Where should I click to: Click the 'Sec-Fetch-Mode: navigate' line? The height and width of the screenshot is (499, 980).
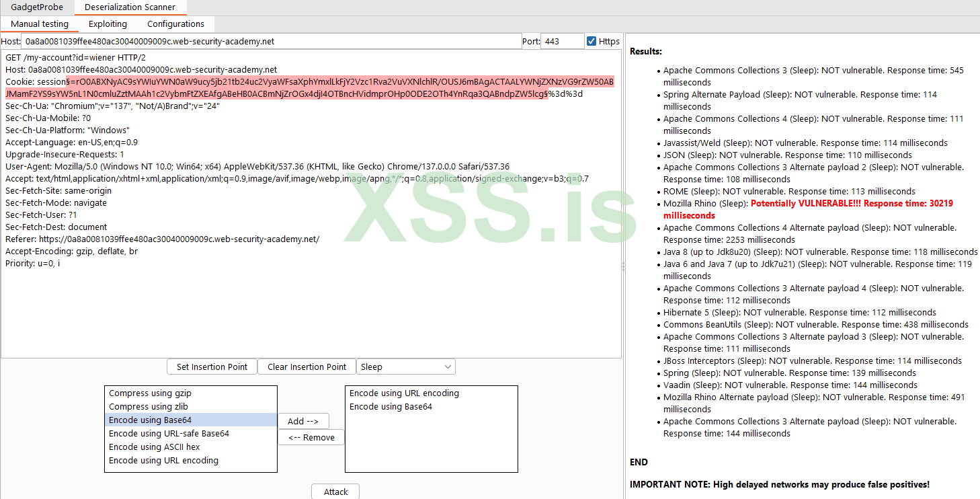pos(56,203)
